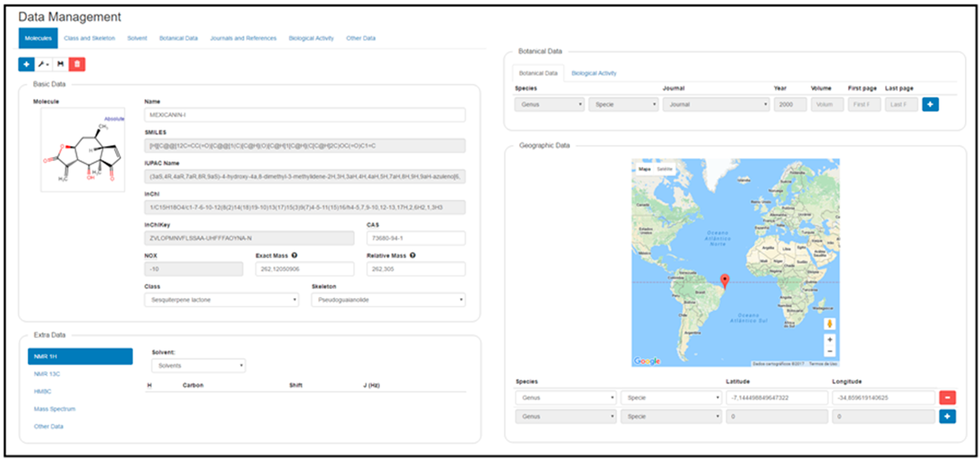Click the blue add molecule plus icon
This screenshot has height=461, width=980.
26,64
